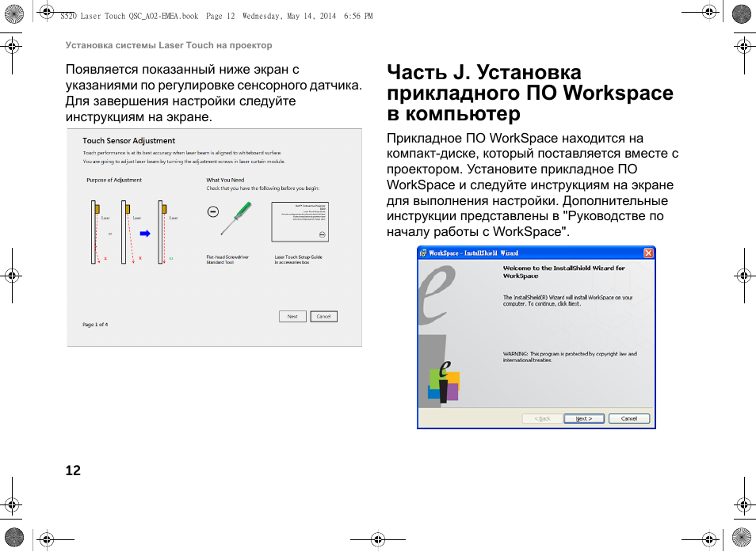Click 'Welcome to the InstallShield Wizard' heading
Viewport: 756px width, 552px height.
564,272
